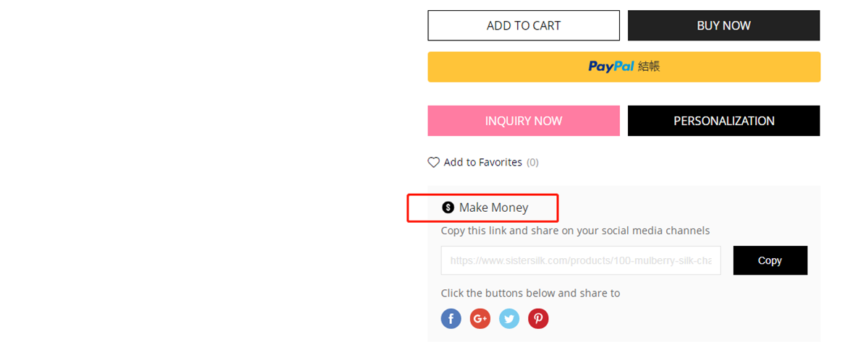The image size is (868, 355).
Task: Click 'Copy this link and share' text
Action: pos(576,231)
